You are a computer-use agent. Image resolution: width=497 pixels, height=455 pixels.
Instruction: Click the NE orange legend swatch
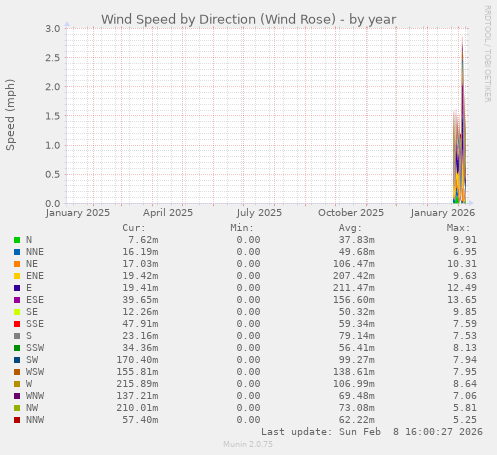pos(17,264)
